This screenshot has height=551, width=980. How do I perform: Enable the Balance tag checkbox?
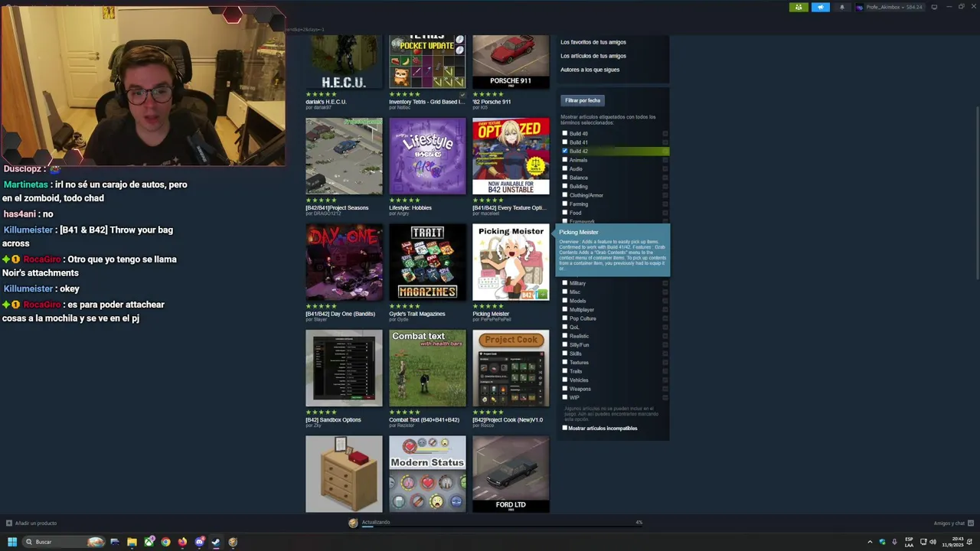pos(565,178)
